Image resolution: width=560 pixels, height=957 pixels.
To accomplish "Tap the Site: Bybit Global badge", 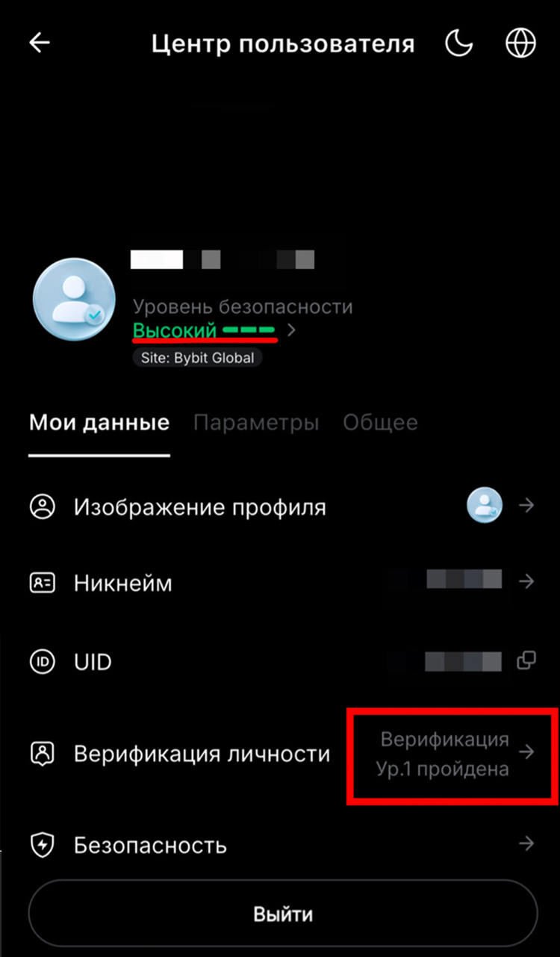I will [197, 358].
